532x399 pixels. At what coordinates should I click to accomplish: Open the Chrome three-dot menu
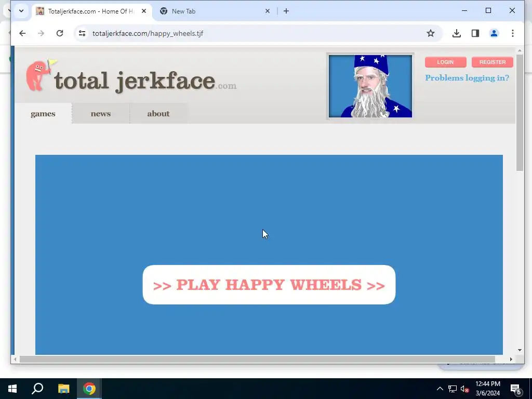click(513, 33)
